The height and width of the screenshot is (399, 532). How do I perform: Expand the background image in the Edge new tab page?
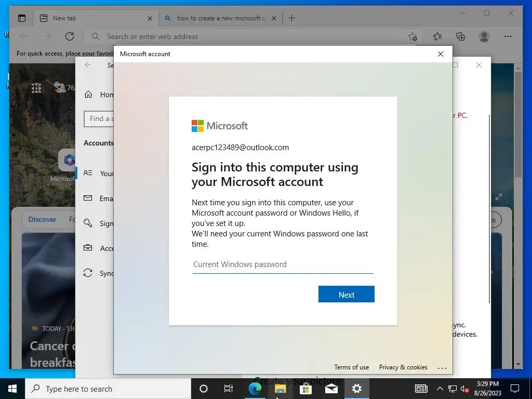(x=498, y=197)
